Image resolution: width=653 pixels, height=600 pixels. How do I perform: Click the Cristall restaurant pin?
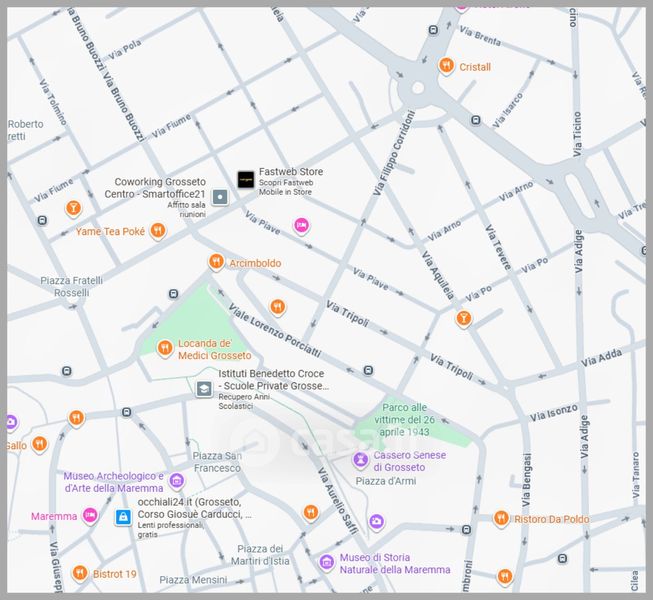446,66
